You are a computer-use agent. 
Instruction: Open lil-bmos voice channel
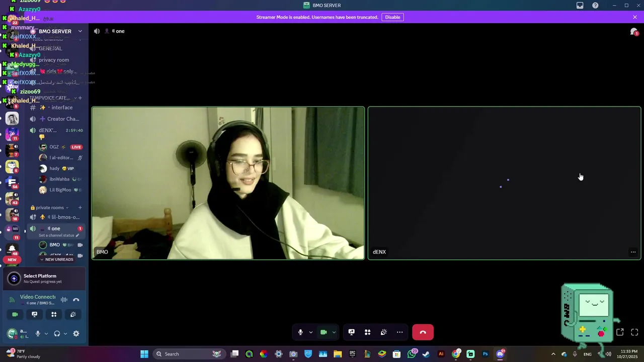coord(56,217)
